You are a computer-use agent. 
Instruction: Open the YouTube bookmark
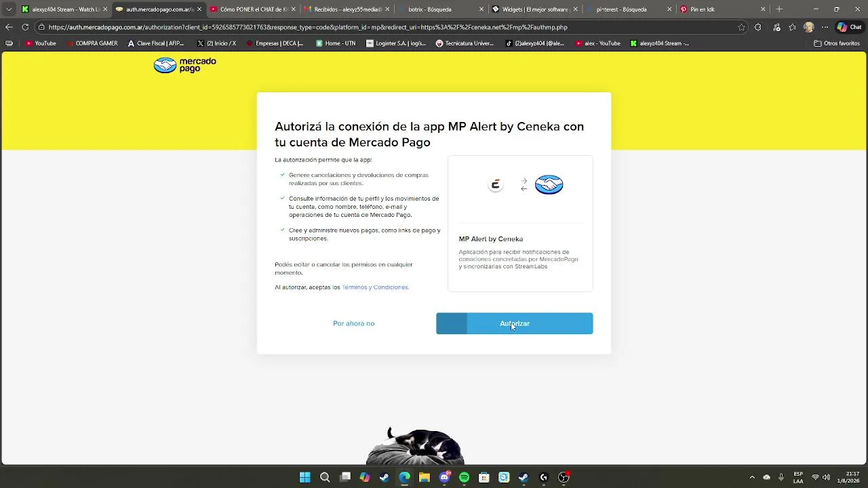click(x=41, y=43)
